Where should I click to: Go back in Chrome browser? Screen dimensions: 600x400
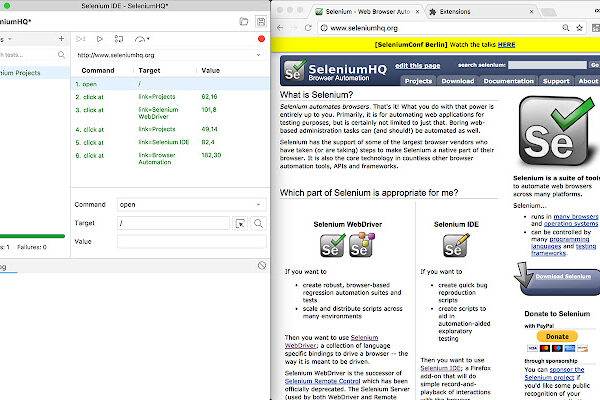coord(280,28)
